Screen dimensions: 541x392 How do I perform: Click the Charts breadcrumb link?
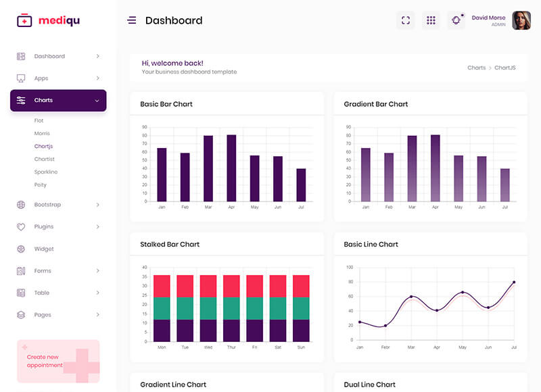476,68
